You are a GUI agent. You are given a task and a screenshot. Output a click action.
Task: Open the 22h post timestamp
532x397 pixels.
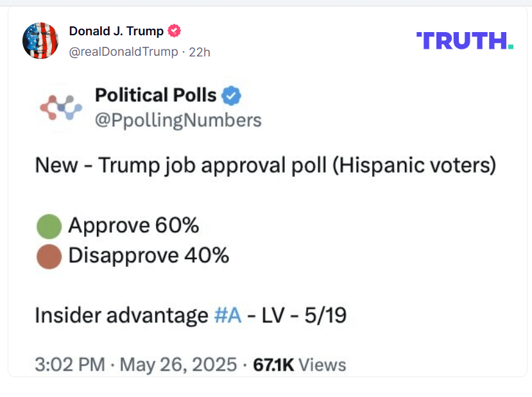[x=200, y=52]
